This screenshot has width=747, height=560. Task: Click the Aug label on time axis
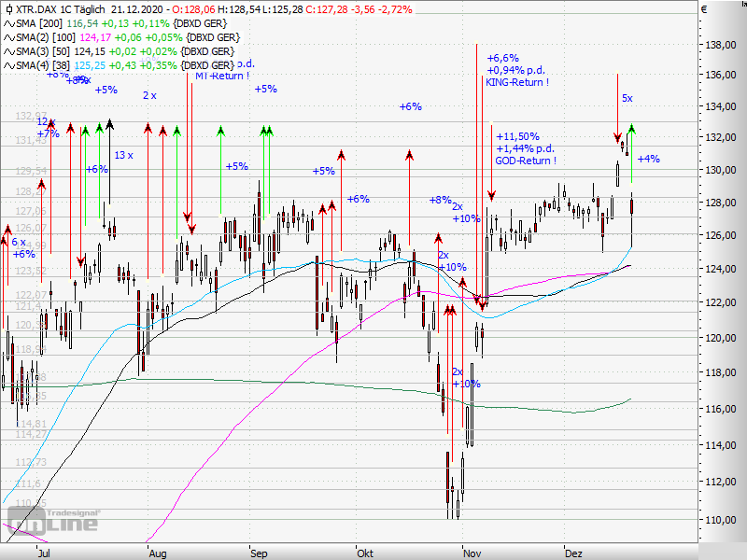click(x=158, y=553)
